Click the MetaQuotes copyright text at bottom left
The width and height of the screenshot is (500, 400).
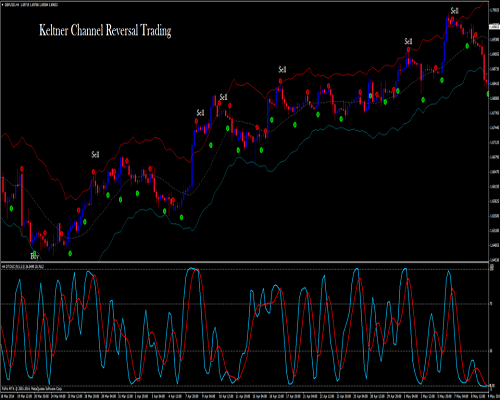point(32,389)
